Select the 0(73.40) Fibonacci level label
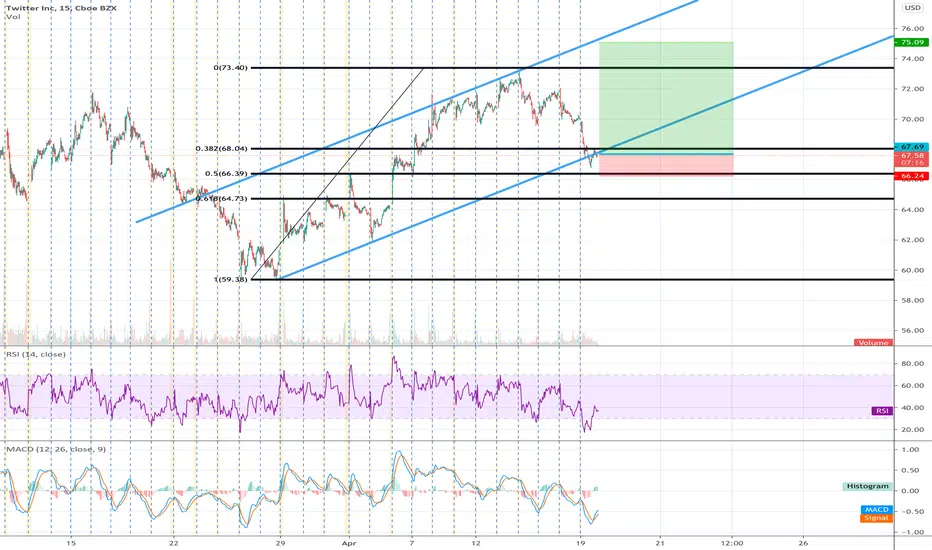This screenshot has height=550, width=932. 231,68
